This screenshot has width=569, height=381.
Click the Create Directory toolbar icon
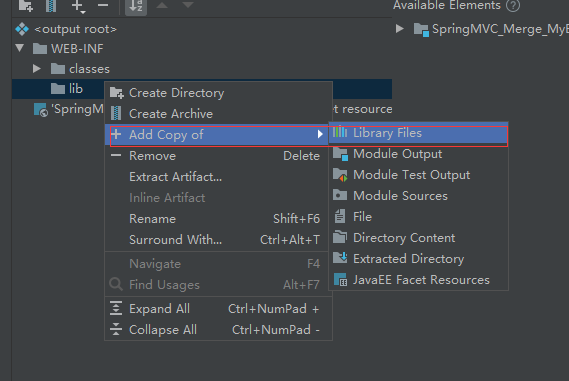26,5
